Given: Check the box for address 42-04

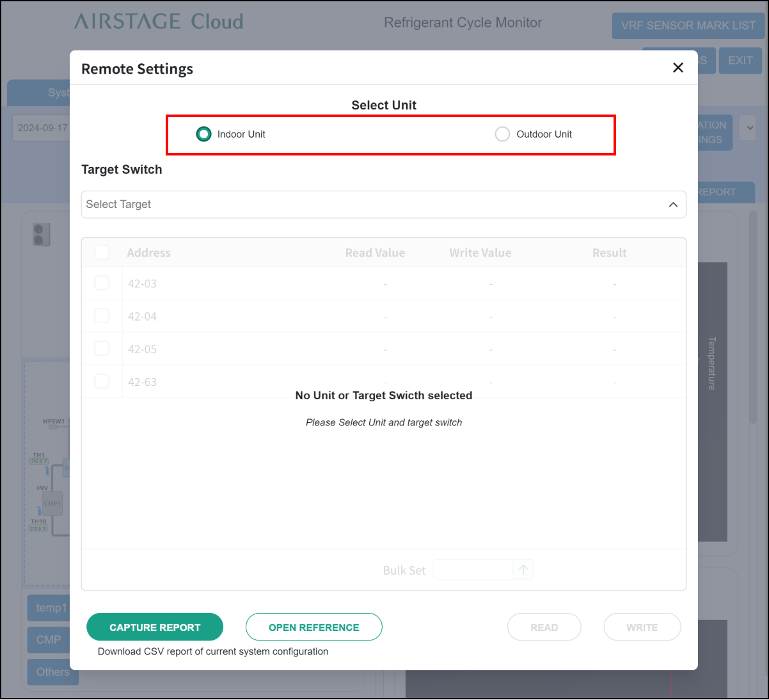Looking at the screenshot, I should pyautogui.click(x=102, y=315).
